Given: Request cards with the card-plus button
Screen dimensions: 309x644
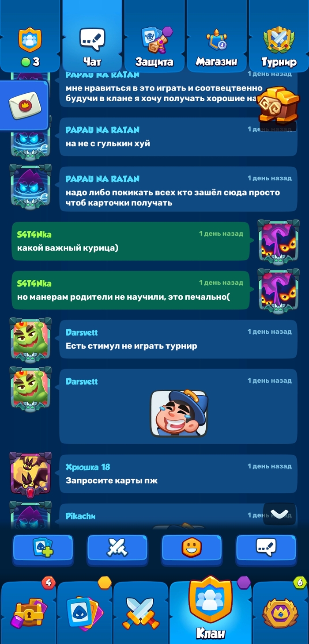Looking at the screenshot, I should tap(43, 548).
